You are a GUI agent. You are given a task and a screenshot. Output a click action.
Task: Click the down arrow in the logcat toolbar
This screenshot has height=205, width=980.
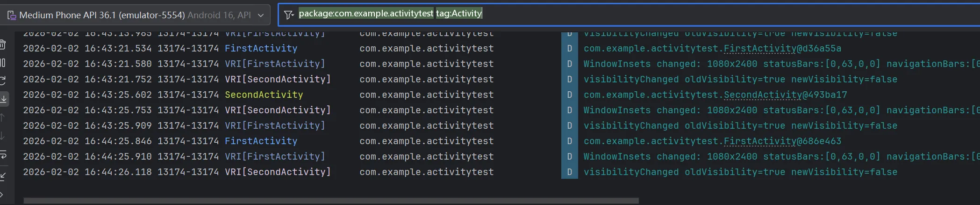coord(3,136)
